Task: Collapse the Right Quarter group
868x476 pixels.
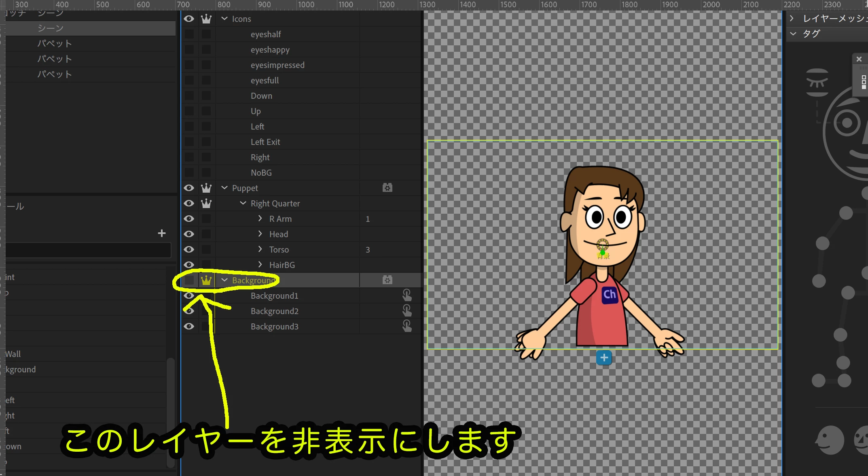Action: (243, 203)
